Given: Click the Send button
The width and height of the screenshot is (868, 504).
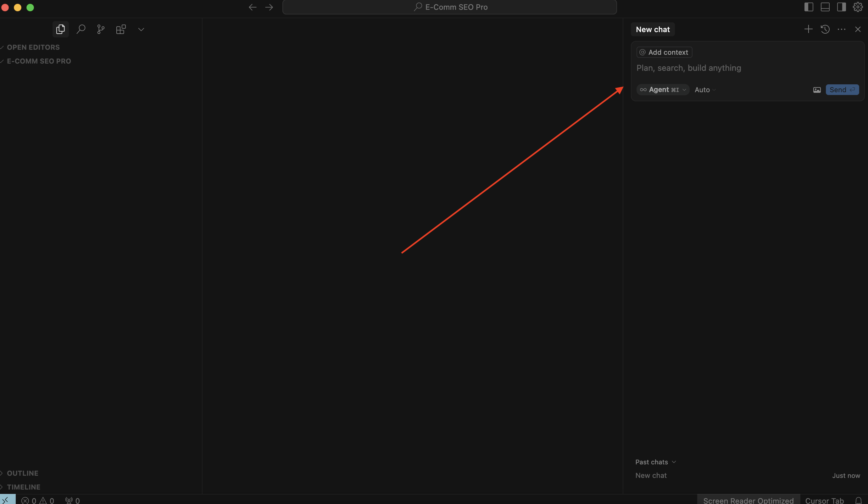Looking at the screenshot, I should pyautogui.click(x=842, y=90).
